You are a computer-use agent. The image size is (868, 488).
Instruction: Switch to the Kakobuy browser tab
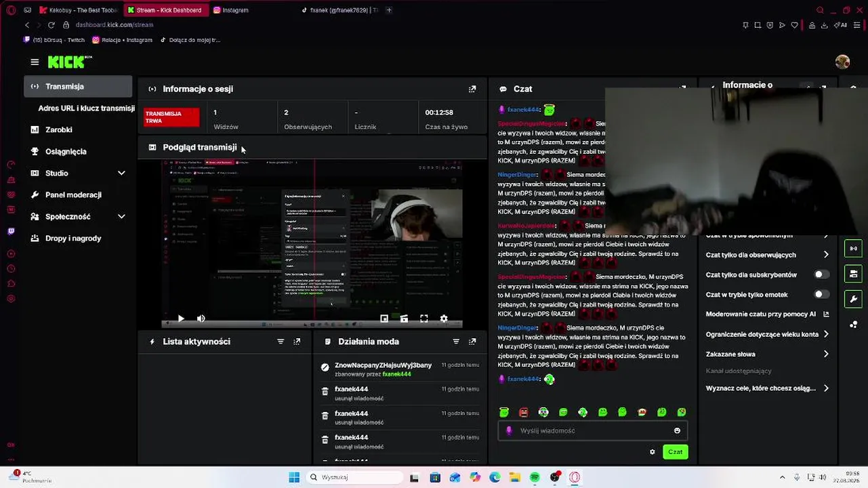pos(79,10)
